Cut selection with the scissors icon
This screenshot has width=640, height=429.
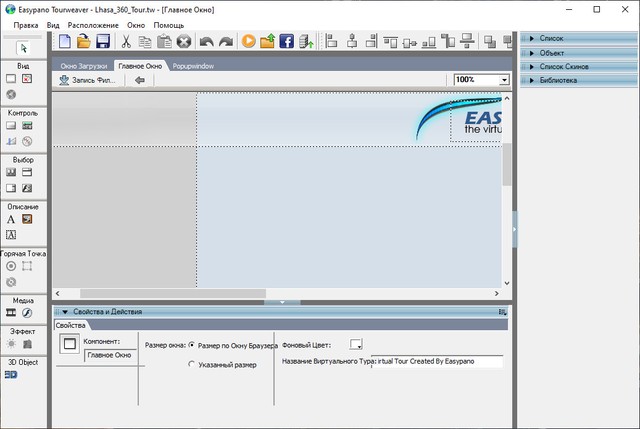point(126,41)
